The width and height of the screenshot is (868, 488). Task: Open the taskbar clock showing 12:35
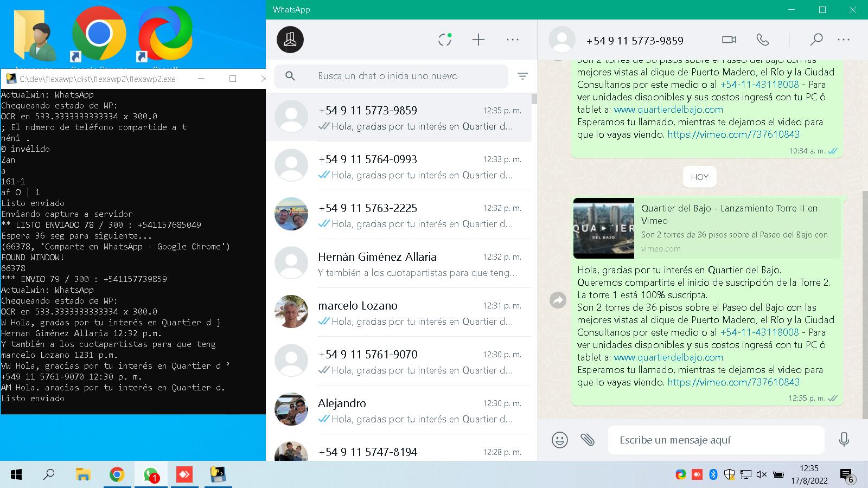[809, 474]
